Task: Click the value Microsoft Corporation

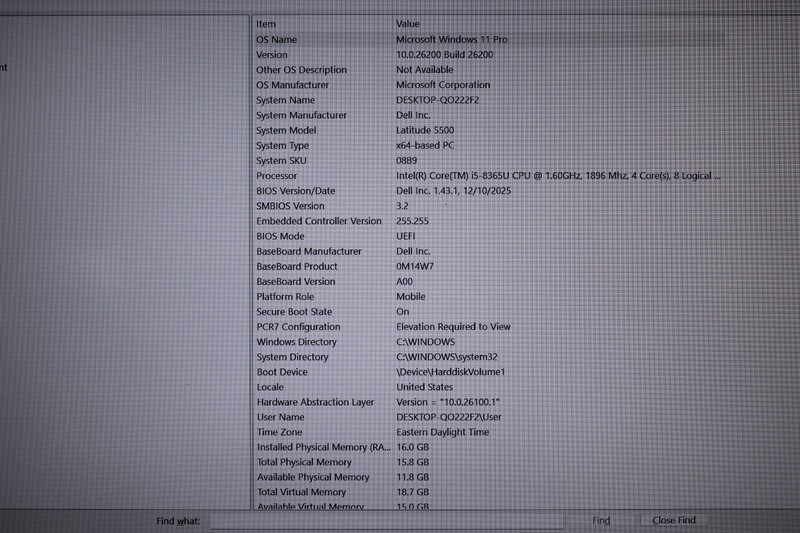Action: click(443, 85)
